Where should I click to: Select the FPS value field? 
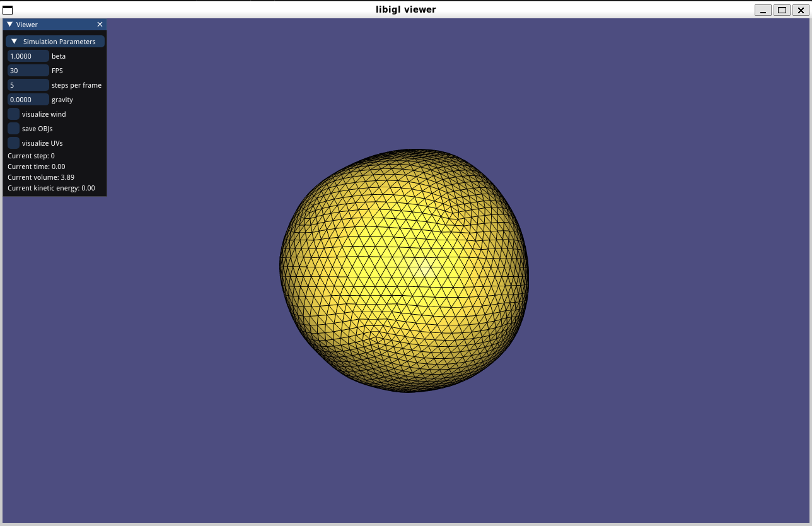[28, 71]
